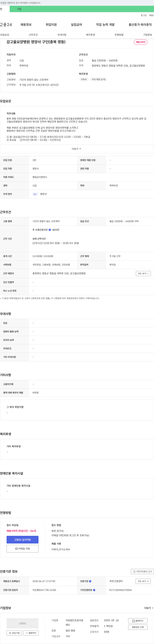This screenshot has width=154, height=644.
Task: Jump to 우대사항 section tab
Action: coord(62,35)
